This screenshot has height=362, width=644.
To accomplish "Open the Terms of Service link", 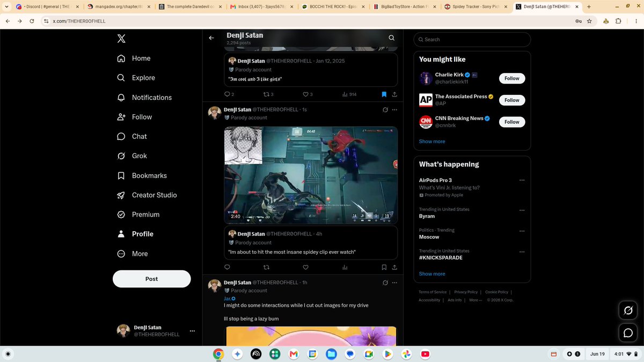I will click(x=433, y=292).
